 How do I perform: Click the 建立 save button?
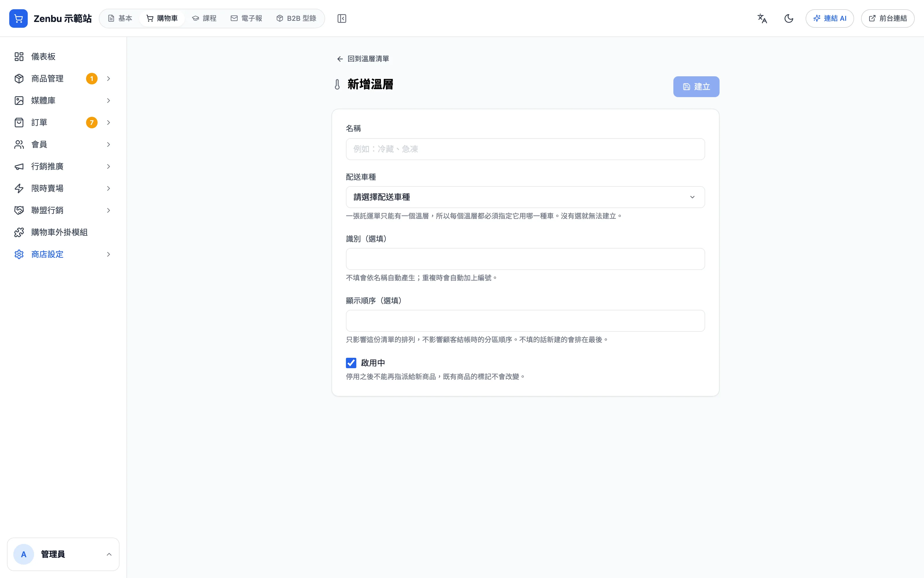[696, 87]
